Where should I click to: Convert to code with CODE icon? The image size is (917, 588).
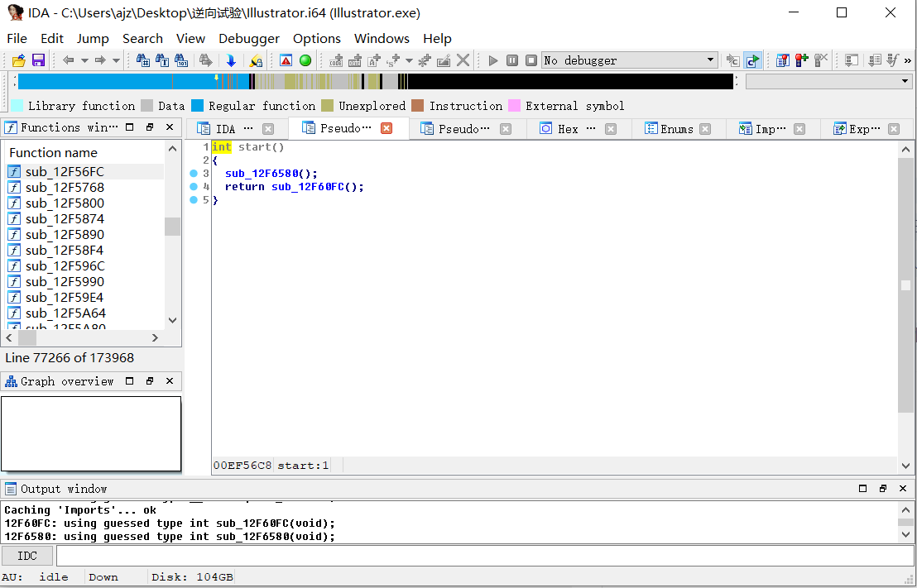click(x=336, y=60)
